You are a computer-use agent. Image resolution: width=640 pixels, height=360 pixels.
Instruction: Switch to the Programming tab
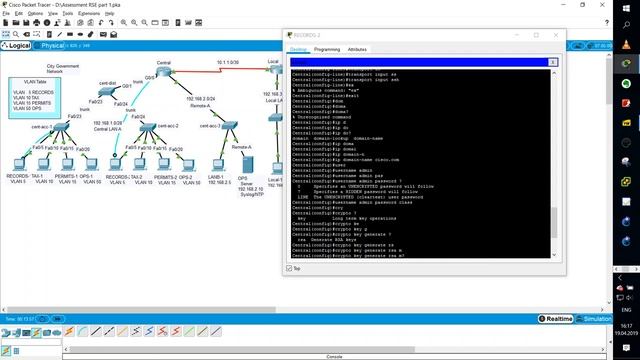click(327, 49)
